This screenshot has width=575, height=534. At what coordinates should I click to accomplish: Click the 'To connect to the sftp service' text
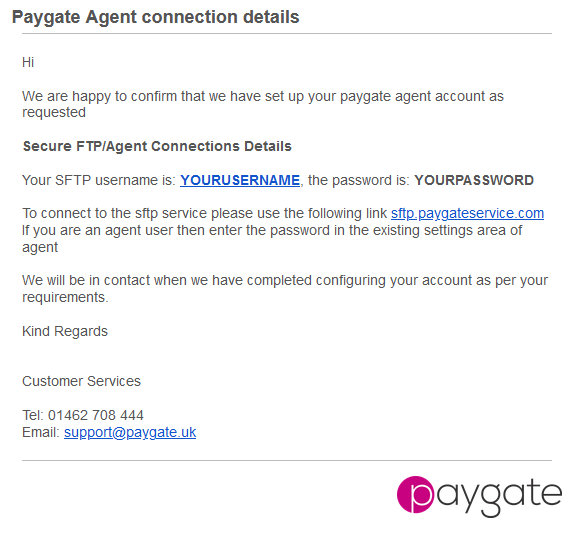tap(205, 213)
